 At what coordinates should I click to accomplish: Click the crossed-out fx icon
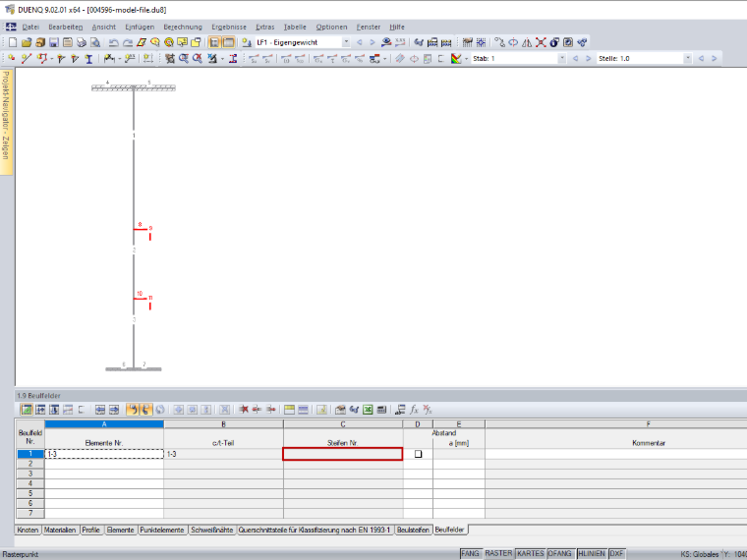click(x=428, y=410)
